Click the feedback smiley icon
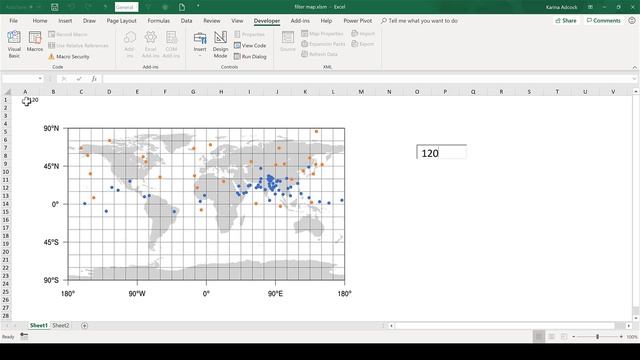Viewport: 640px width, 360px height. click(x=631, y=20)
